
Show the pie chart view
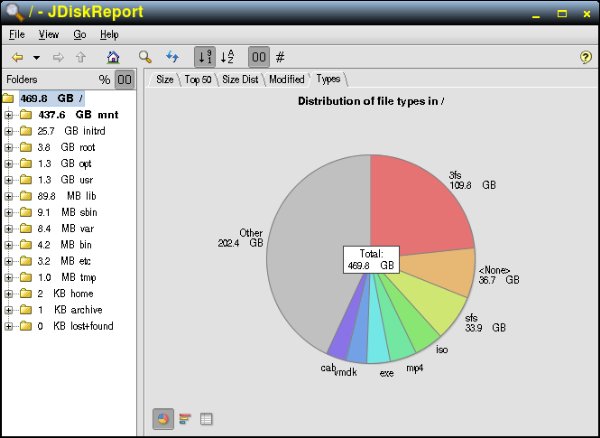pyautogui.click(x=163, y=419)
